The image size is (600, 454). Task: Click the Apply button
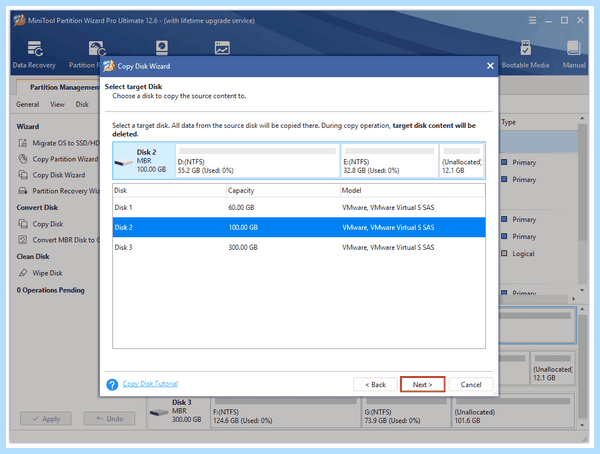[x=46, y=419]
